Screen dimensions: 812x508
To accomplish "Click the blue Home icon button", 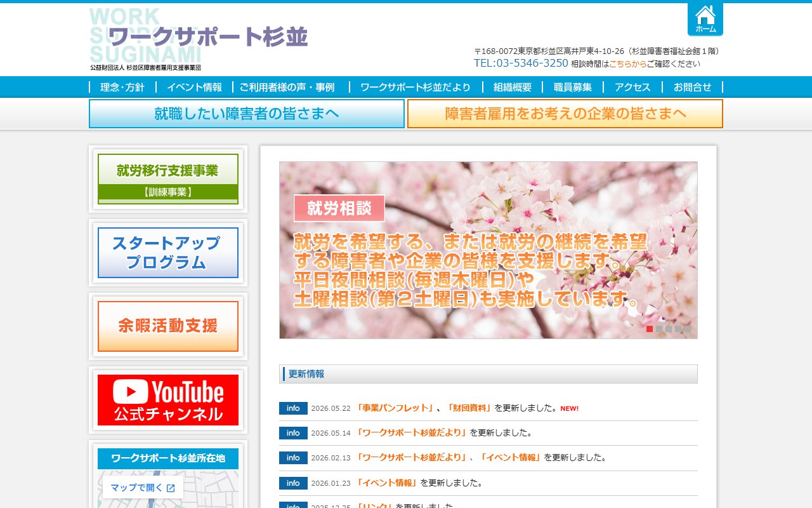I will click(705, 19).
